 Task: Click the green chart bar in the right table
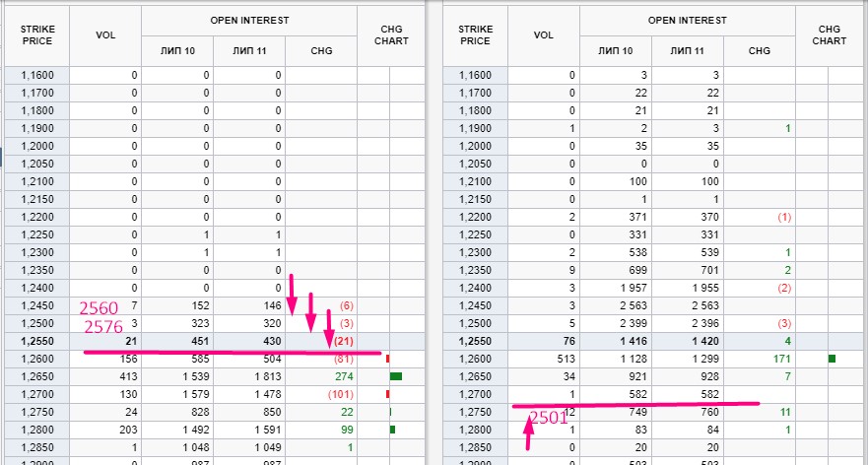(x=835, y=359)
